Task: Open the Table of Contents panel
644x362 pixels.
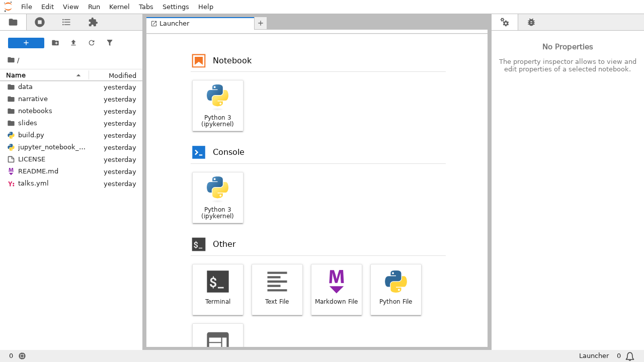Action: click(66, 22)
